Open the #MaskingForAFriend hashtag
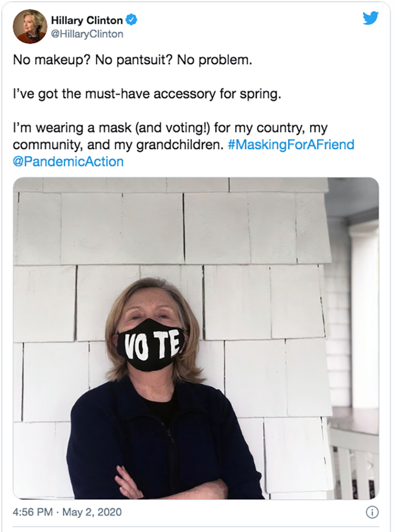 coord(291,145)
